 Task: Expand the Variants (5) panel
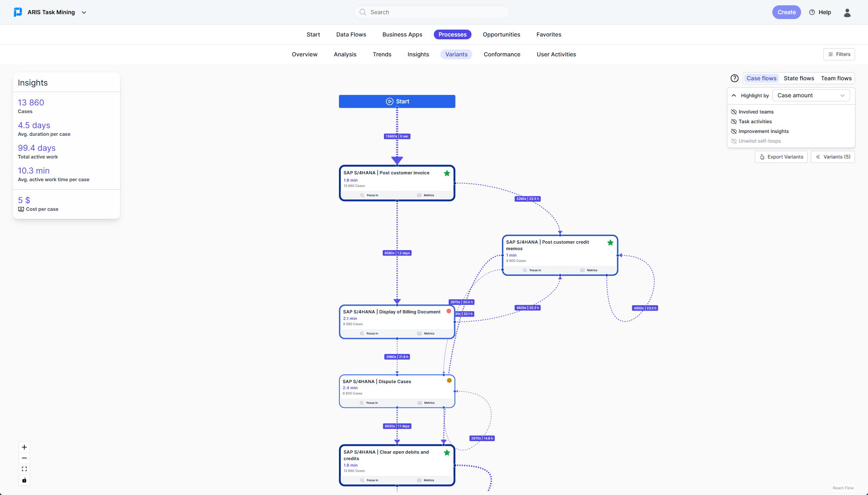tap(833, 157)
